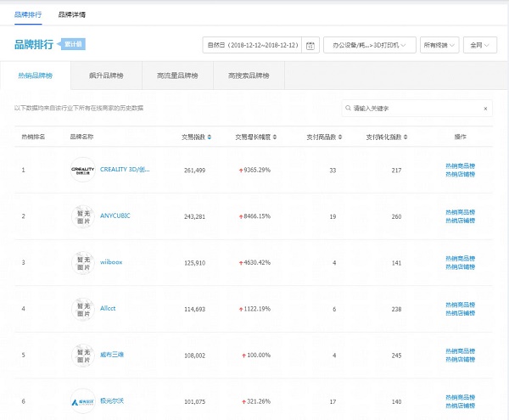
Task: Click transaction index value 243,281
Action: (195, 217)
